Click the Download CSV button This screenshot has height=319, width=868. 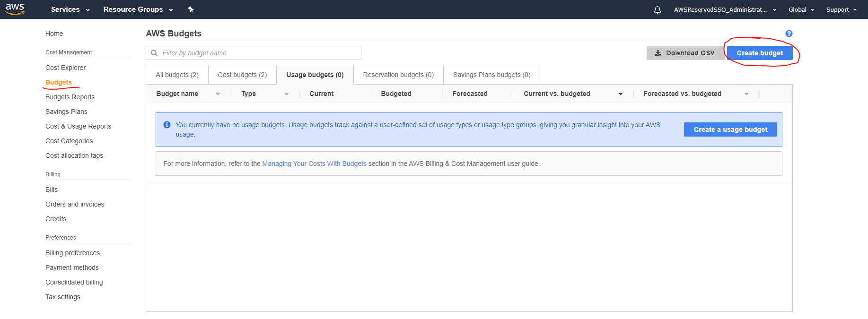click(685, 53)
